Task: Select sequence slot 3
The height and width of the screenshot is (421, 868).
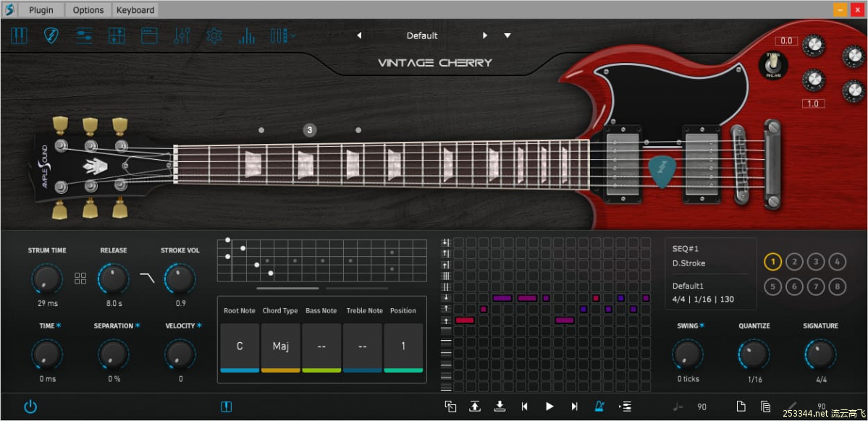Action: click(816, 262)
